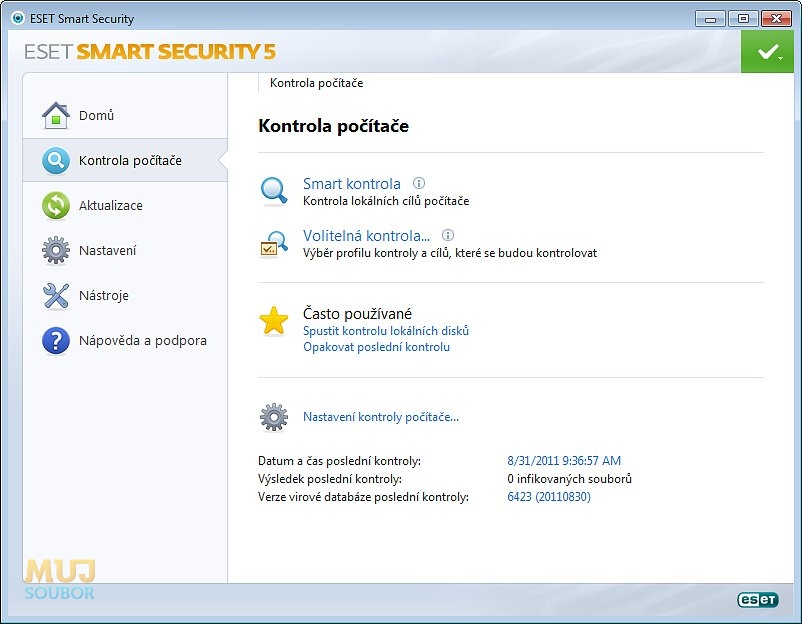Maximize the ESET Smart Security window
The height and width of the screenshot is (624, 802).
(x=743, y=19)
